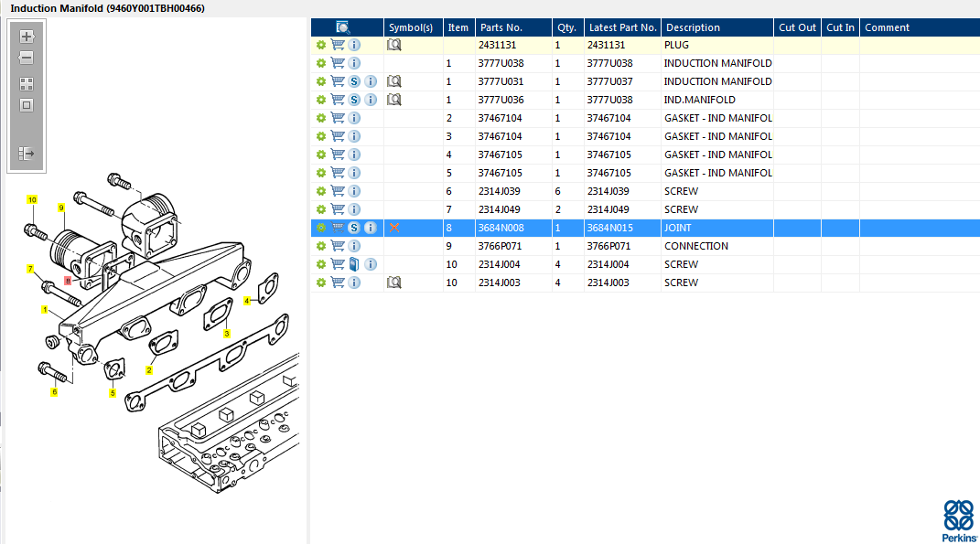Click the Qty. column header
Screen dimensions: 980x544
pyautogui.click(x=567, y=27)
